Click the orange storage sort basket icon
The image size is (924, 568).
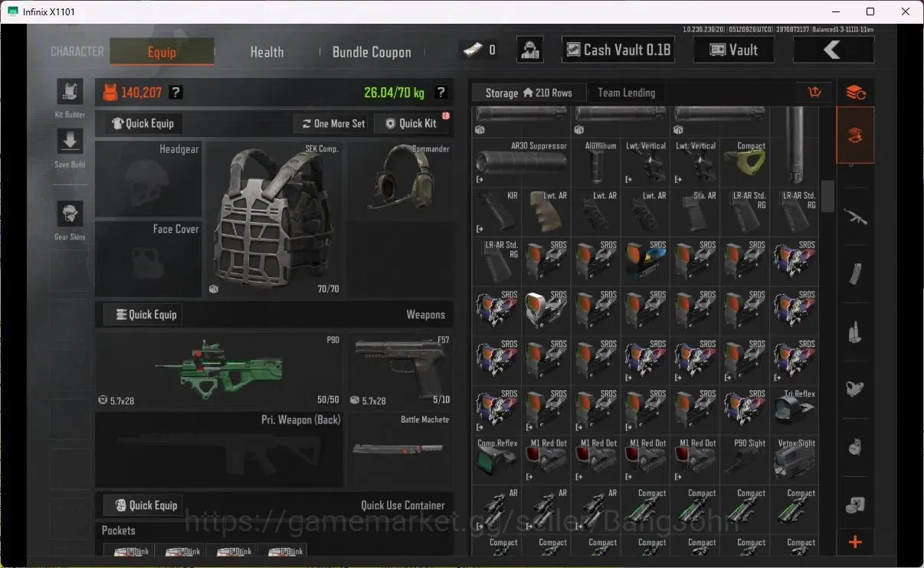pos(814,93)
